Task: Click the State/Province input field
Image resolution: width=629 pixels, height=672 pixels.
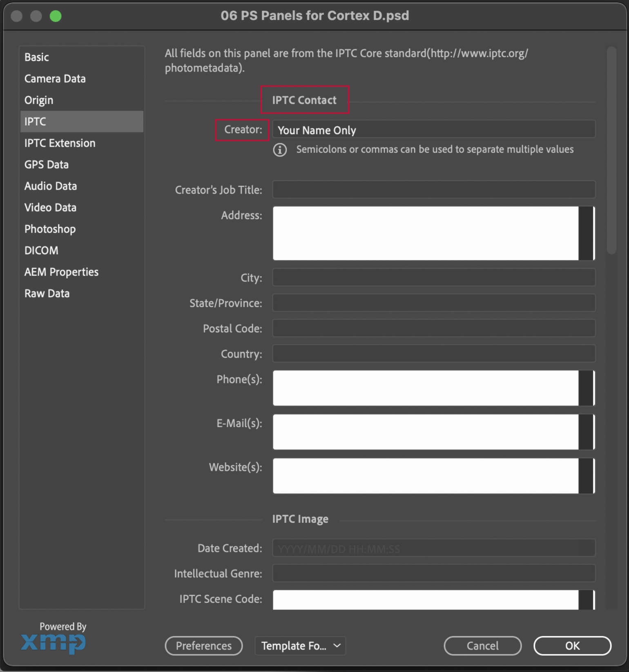Action: 434,303
